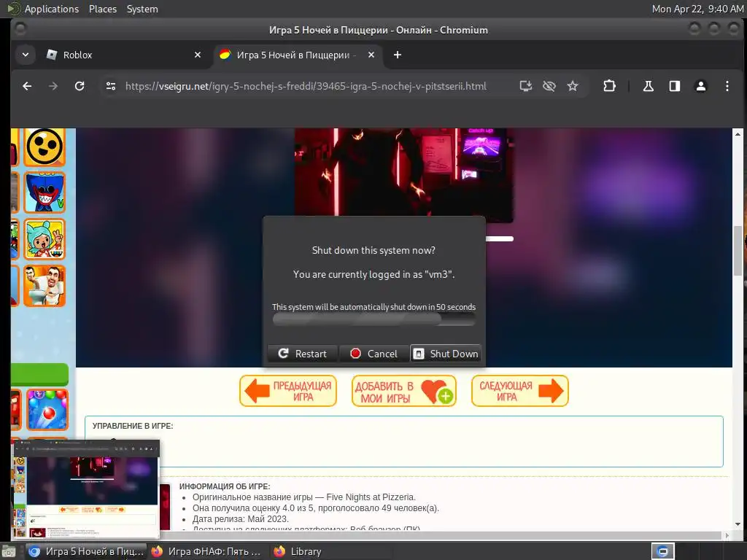Click the Shut Down button

point(446,354)
